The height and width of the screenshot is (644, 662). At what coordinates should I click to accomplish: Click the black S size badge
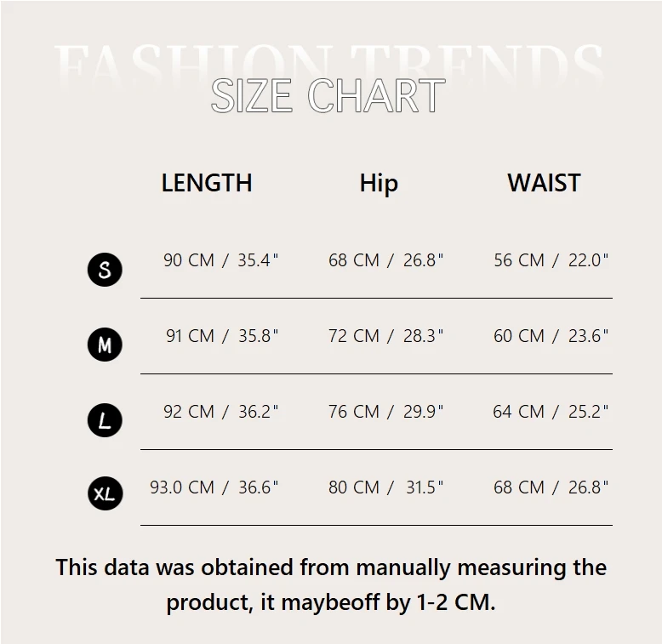pyautogui.click(x=105, y=270)
